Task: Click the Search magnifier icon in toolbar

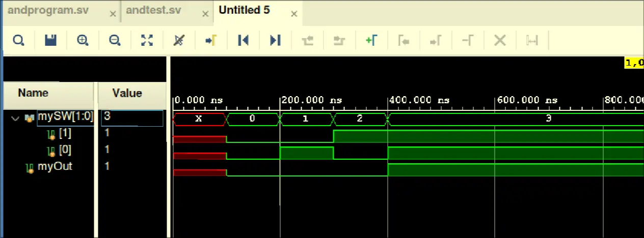Action: click(x=19, y=41)
